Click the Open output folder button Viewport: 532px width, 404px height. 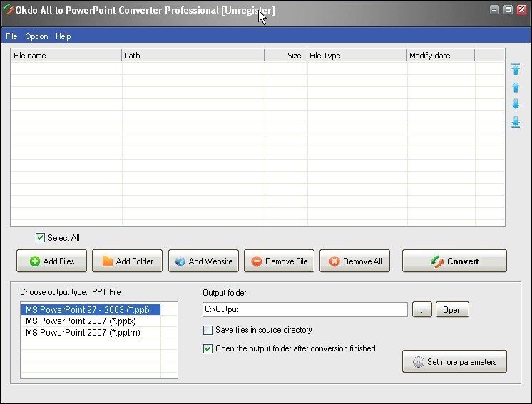(x=452, y=309)
